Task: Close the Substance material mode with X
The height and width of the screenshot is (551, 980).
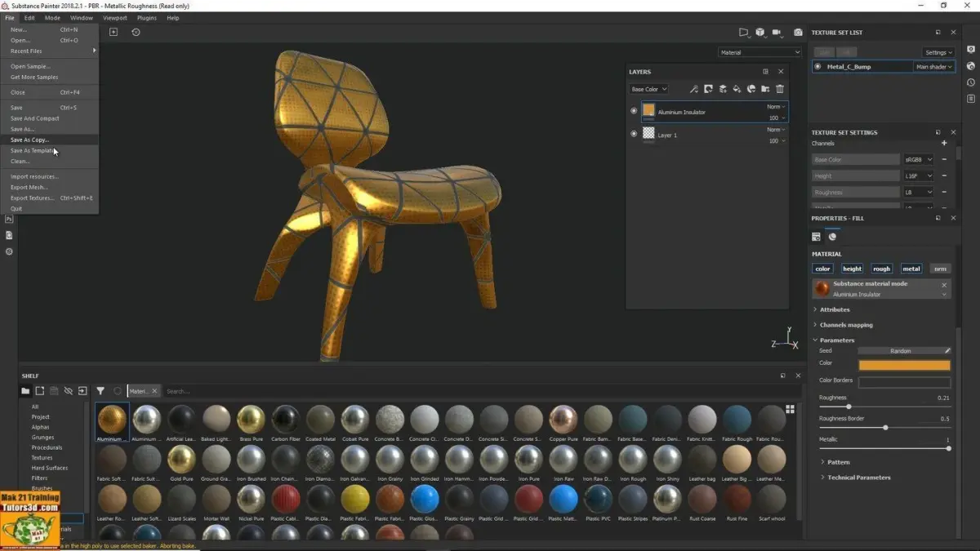Action: point(944,285)
